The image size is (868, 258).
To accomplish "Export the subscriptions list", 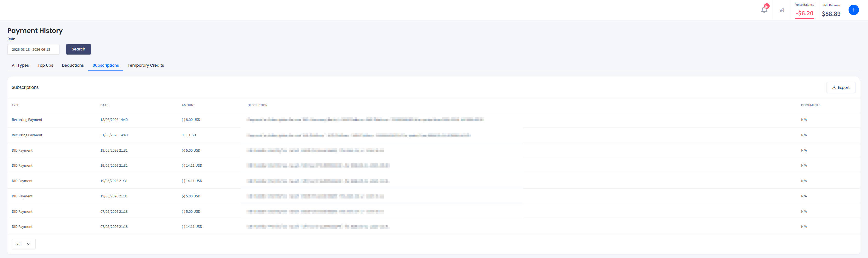I will tap(841, 87).
